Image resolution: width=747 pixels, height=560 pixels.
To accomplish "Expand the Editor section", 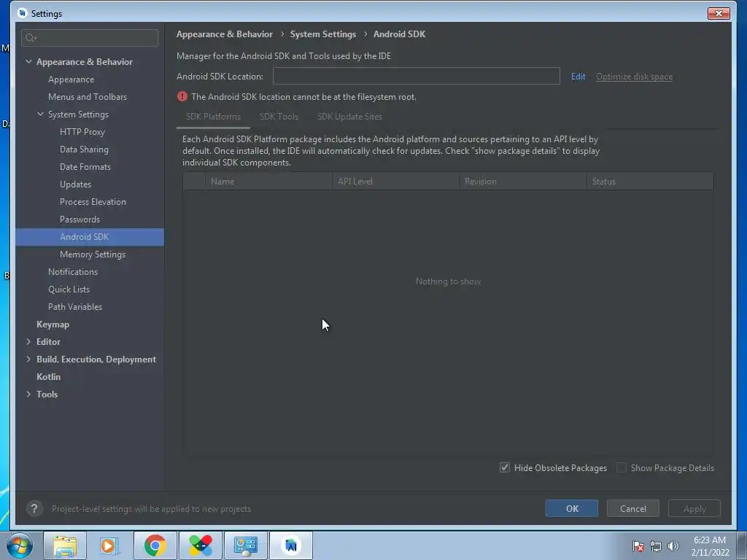I will [28, 341].
